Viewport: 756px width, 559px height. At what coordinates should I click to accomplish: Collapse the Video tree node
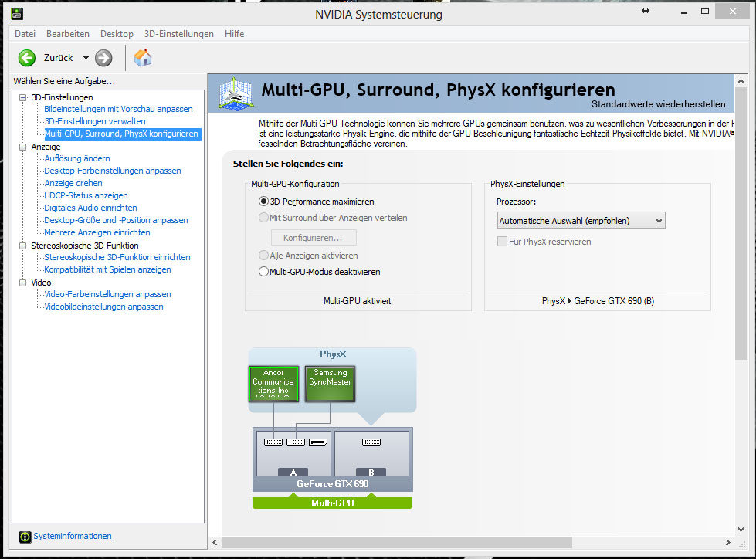[x=22, y=283]
